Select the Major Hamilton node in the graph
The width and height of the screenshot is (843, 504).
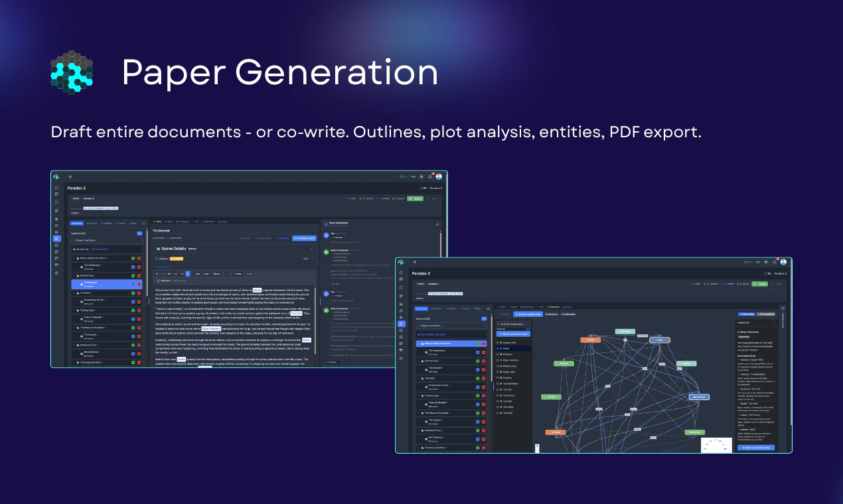point(699,397)
